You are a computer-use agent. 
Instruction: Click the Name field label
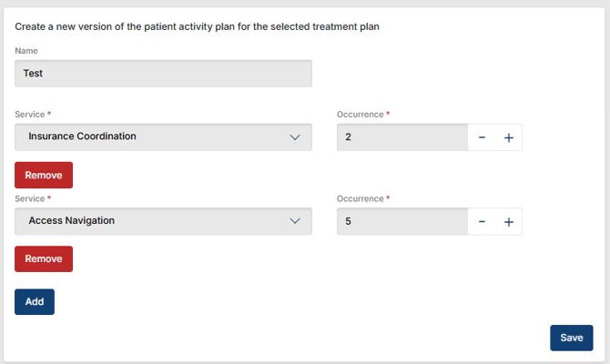(26, 51)
